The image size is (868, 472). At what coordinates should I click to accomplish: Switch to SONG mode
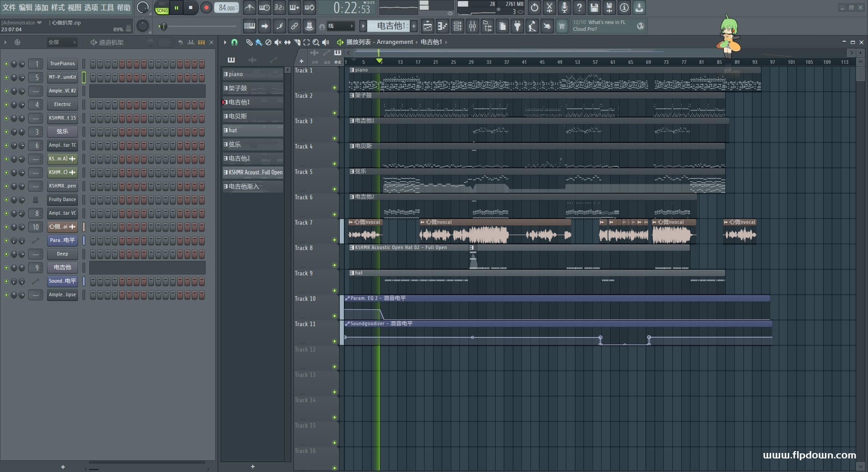click(162, 10)
